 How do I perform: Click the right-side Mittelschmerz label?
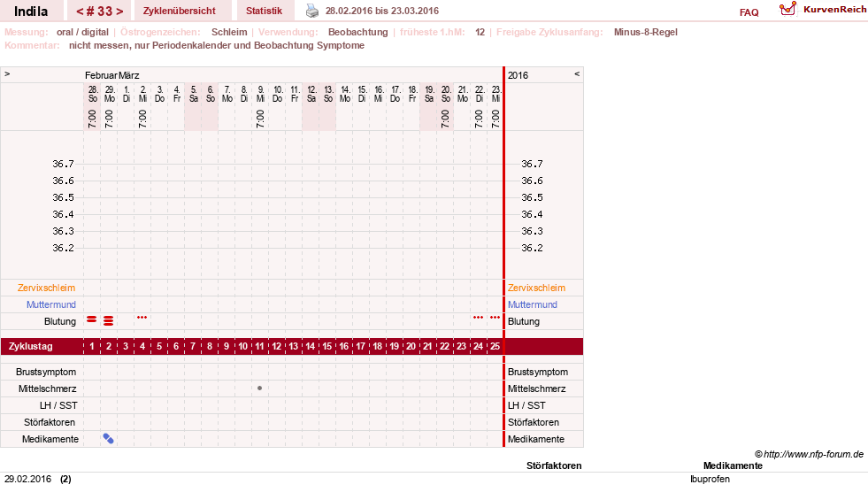point(536,388)
